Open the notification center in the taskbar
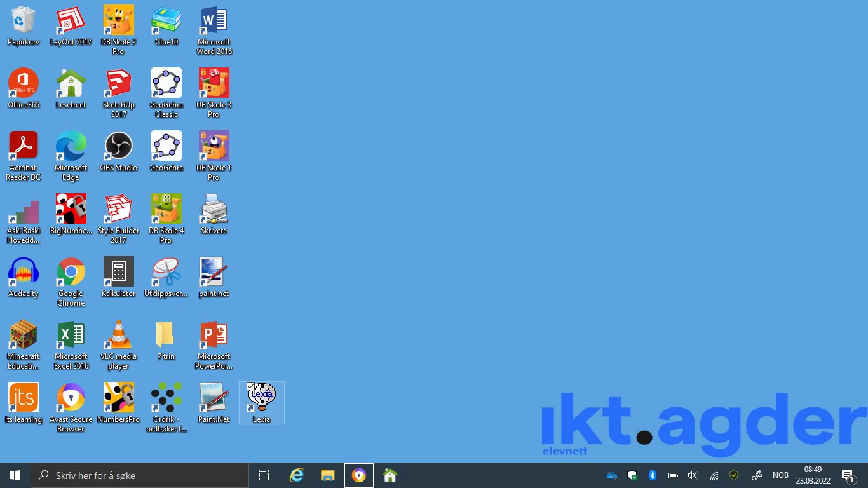The width and height of the screenshot is (868, 488). click(848, 475)
